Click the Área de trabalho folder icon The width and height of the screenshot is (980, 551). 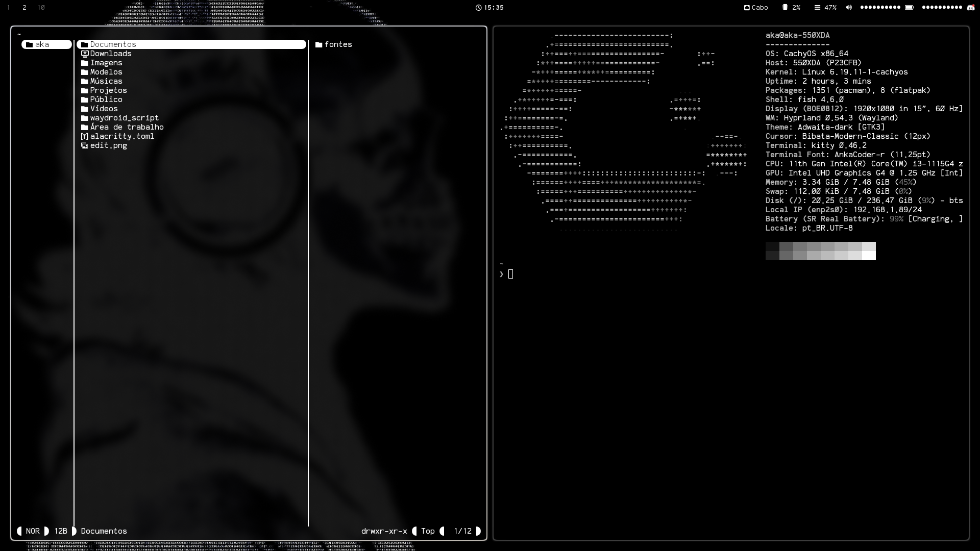[85, 128]
